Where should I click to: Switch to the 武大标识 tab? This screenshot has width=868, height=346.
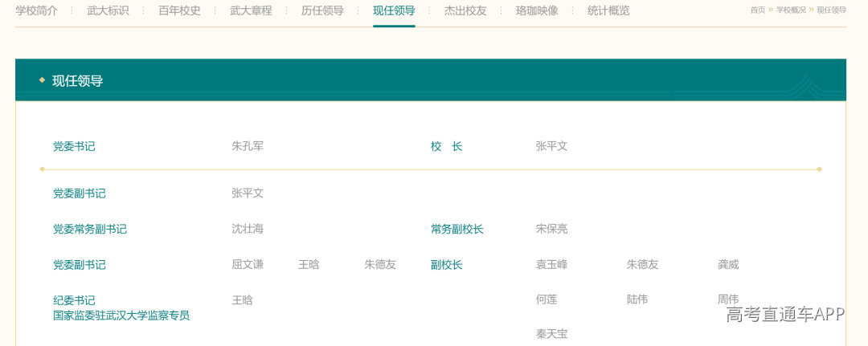click(x=108, y=10)
